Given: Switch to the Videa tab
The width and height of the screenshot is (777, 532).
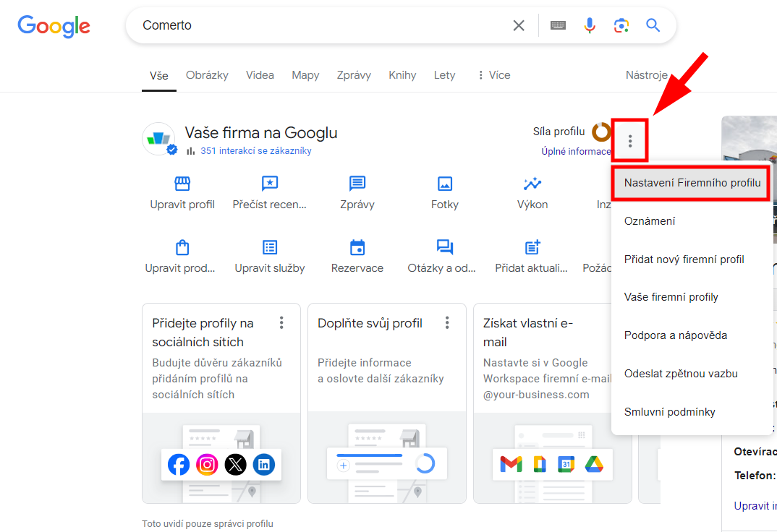Looking at the screenshot, I should [260, 75].
